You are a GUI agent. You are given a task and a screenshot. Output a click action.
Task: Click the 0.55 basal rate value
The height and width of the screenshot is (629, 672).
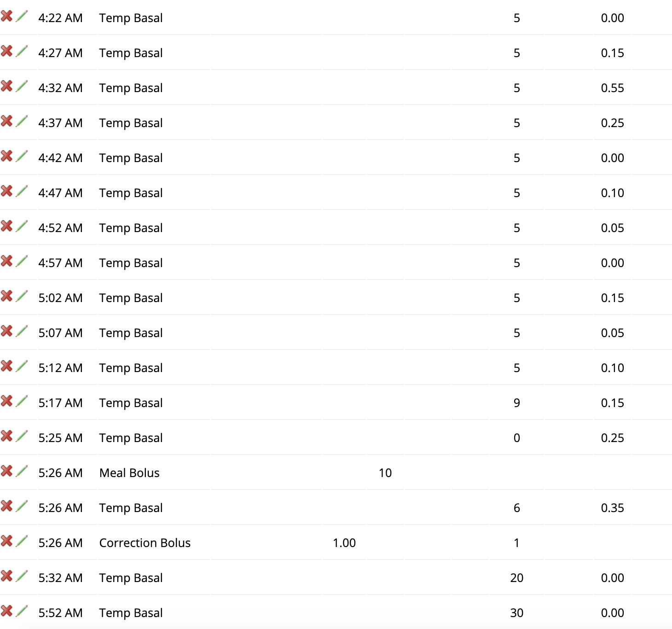tap(613, 87)
